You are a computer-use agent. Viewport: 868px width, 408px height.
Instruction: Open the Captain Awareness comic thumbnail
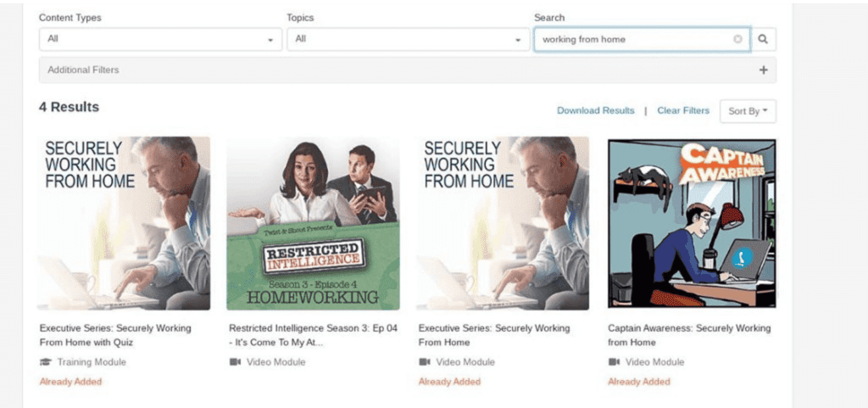[692, 223]
